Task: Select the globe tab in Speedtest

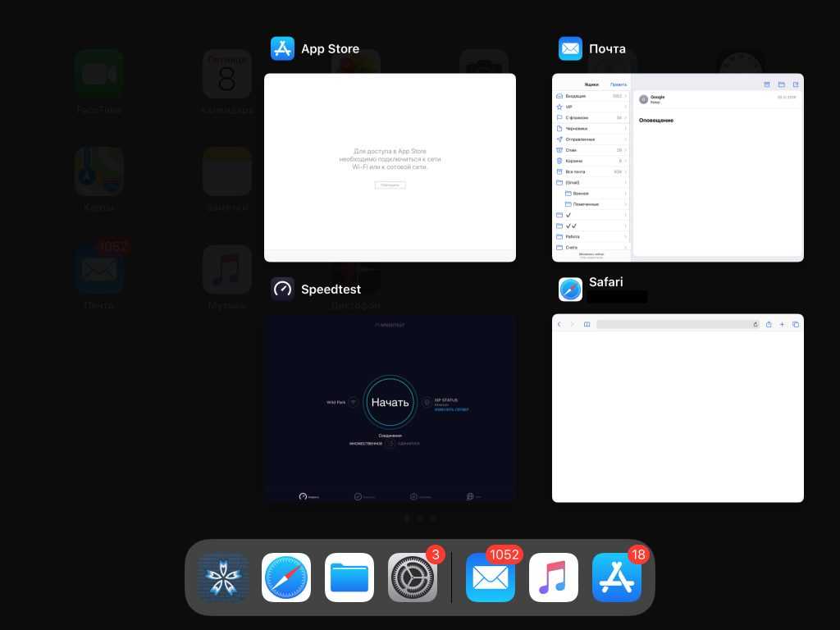Action: click(473, 496)
